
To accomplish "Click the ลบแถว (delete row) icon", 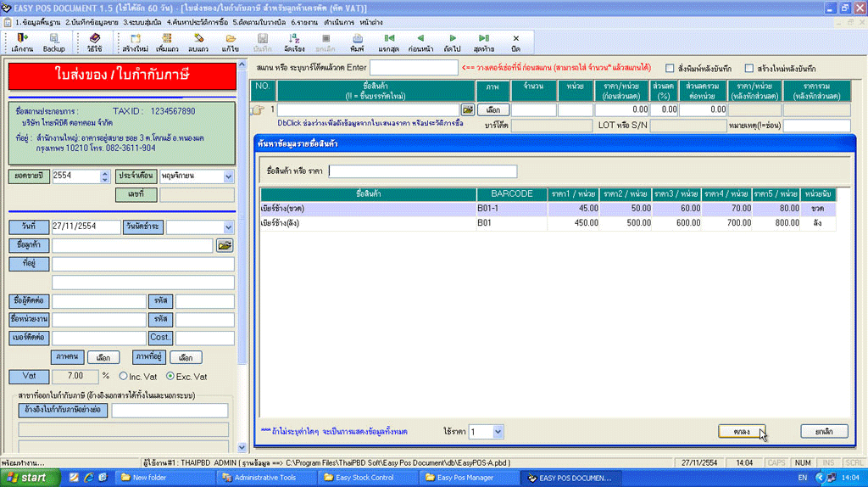I will 198,42.
